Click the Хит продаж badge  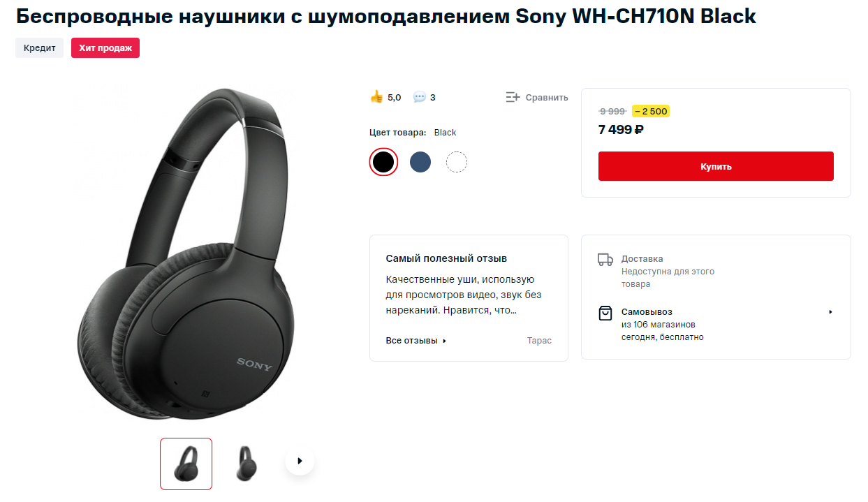[x=105, y=48]
